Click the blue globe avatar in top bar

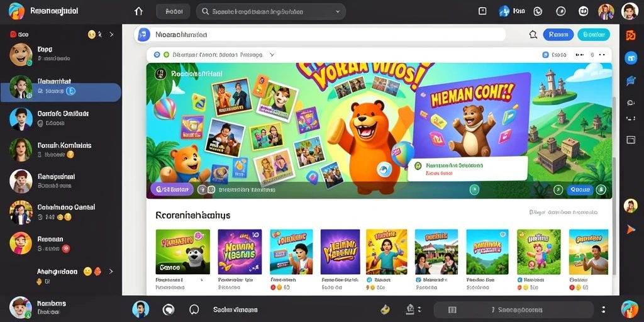coord(504,11)
